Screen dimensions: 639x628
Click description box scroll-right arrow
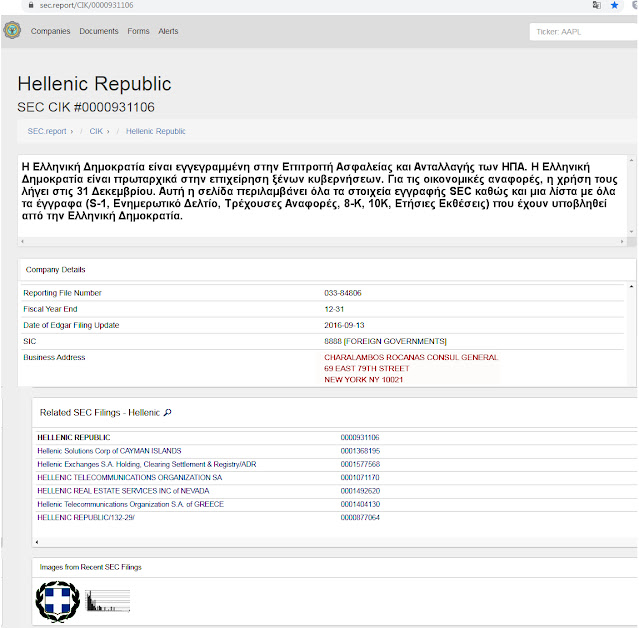pyautogui.click(x=622, y=242)
